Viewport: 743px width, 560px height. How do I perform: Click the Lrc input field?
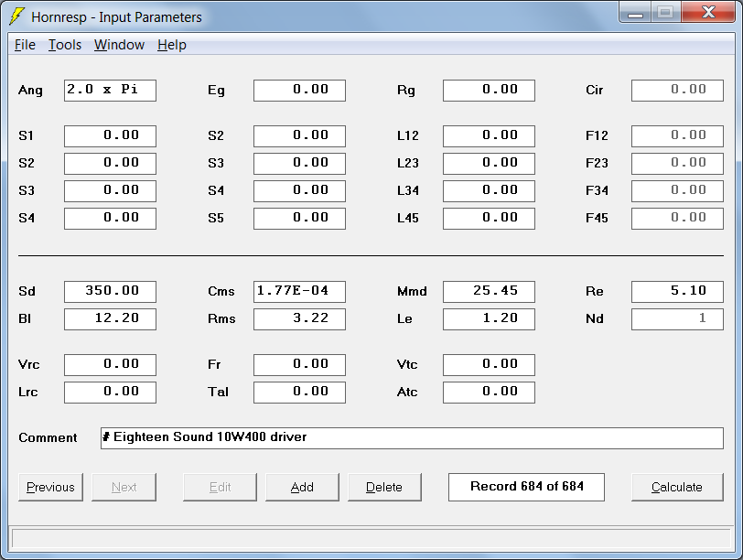click(x=110, y=393)
